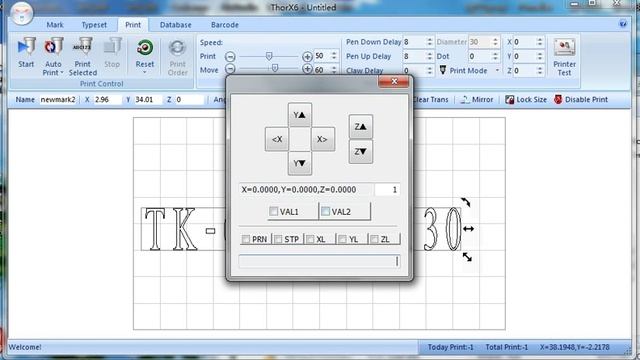Click the Total Print counter in status bar
640x360 pixels.
click(507, 347)
